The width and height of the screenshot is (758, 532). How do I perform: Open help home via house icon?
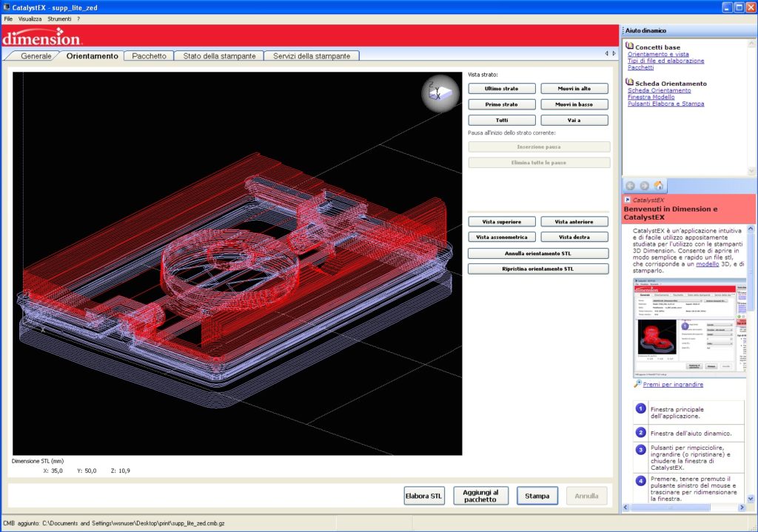coord(658,186)
